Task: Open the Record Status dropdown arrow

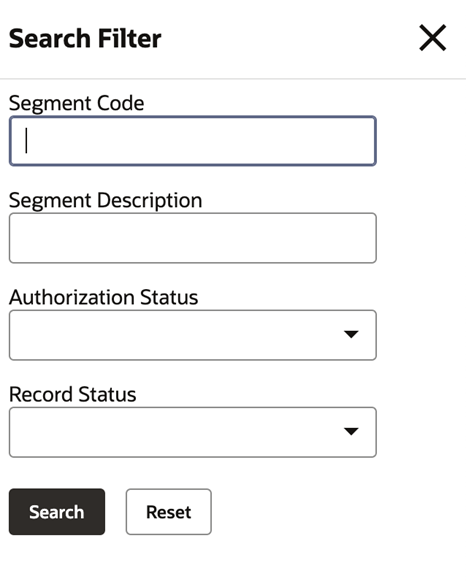Action: 351,431
